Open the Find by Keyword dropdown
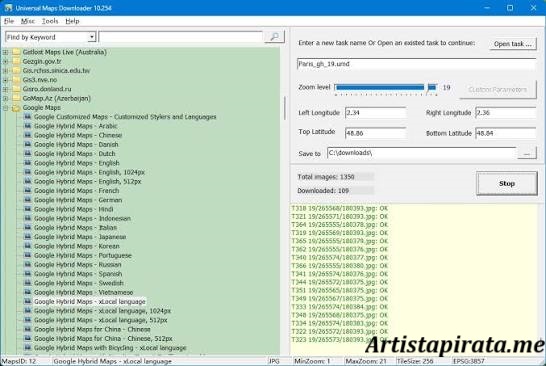 tap(92, 37)
